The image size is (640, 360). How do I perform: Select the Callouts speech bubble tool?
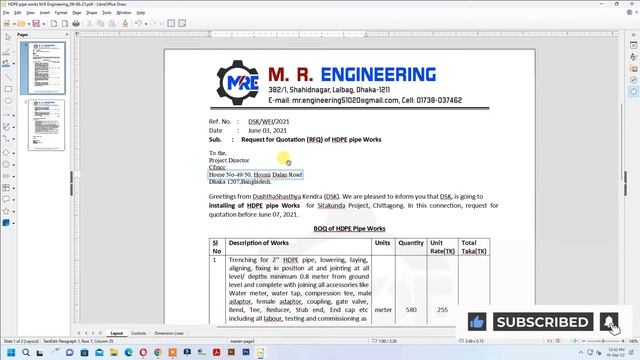(6, 200)
